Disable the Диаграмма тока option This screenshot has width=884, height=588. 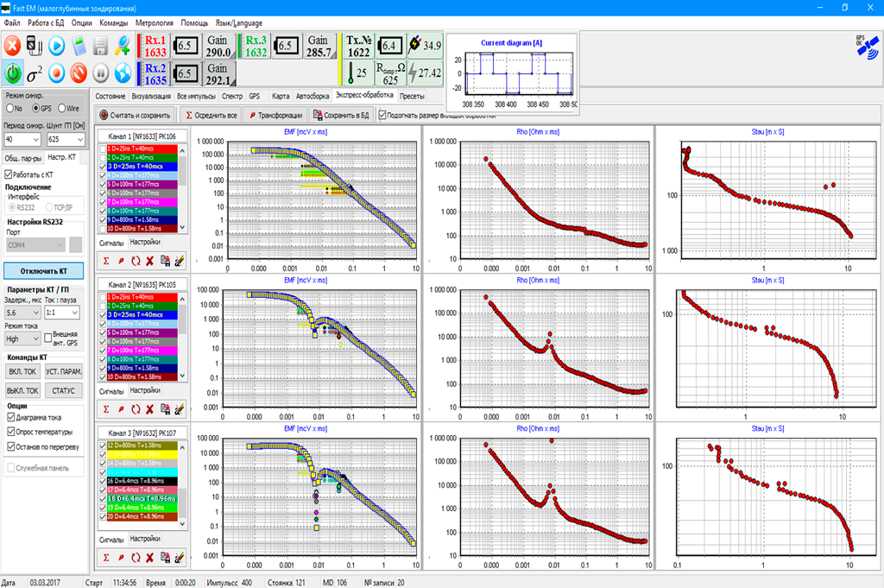pos(10,418)
